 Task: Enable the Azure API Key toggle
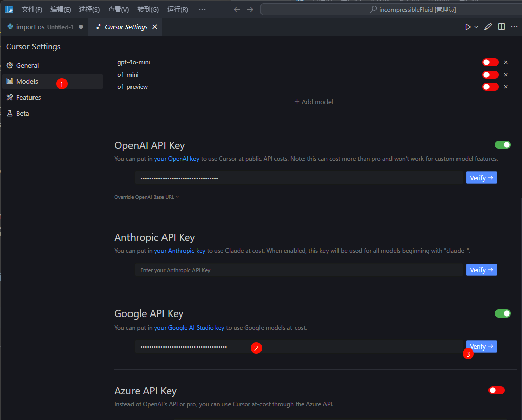pyautogui.click(x=496, y=390)
